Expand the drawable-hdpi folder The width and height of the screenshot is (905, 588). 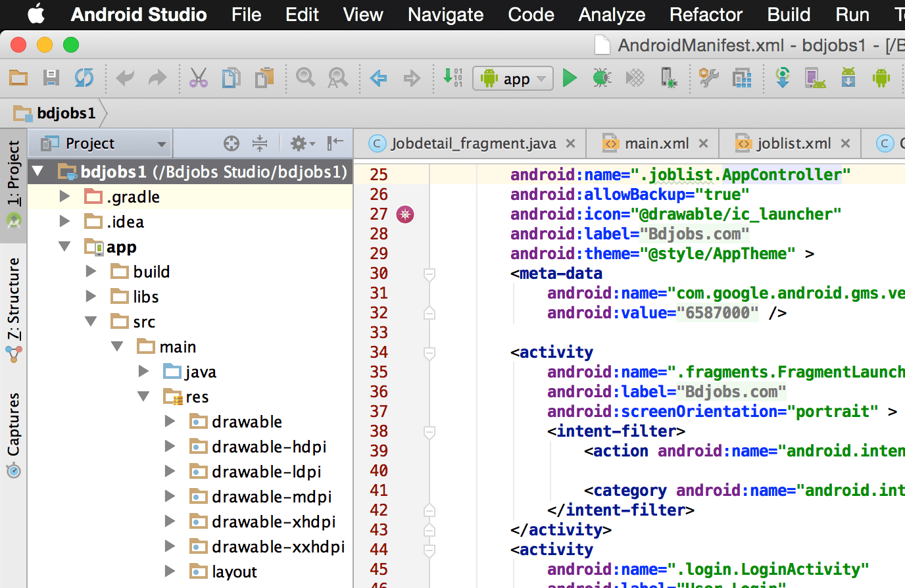tap(170, 447)
